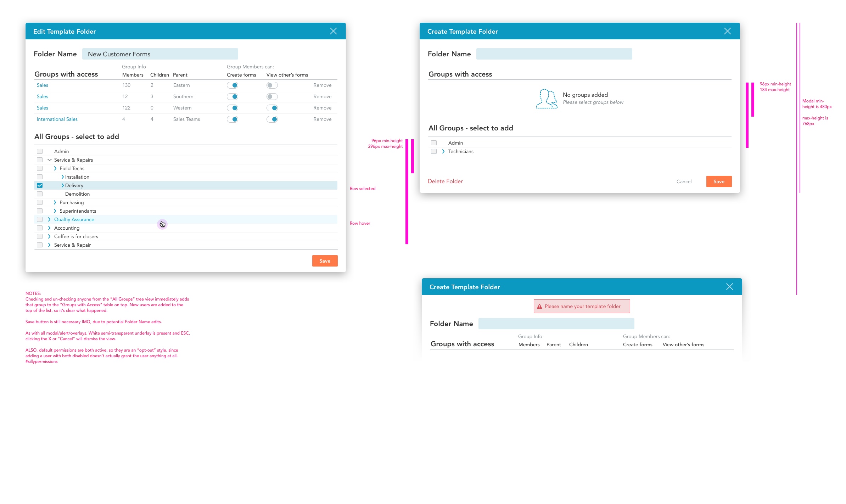The image size is (846, 504).
Task: Expand the Accounting group
Action: [49, 228]
